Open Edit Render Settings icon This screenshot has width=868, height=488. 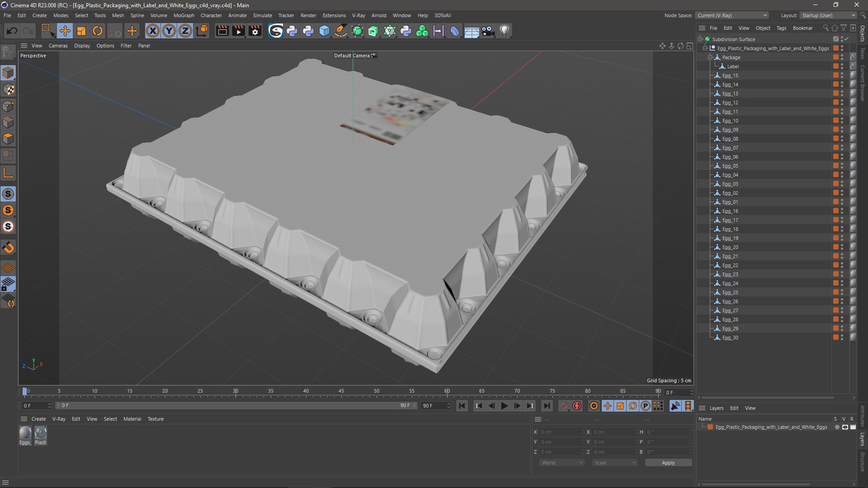[x=255, y=31]
